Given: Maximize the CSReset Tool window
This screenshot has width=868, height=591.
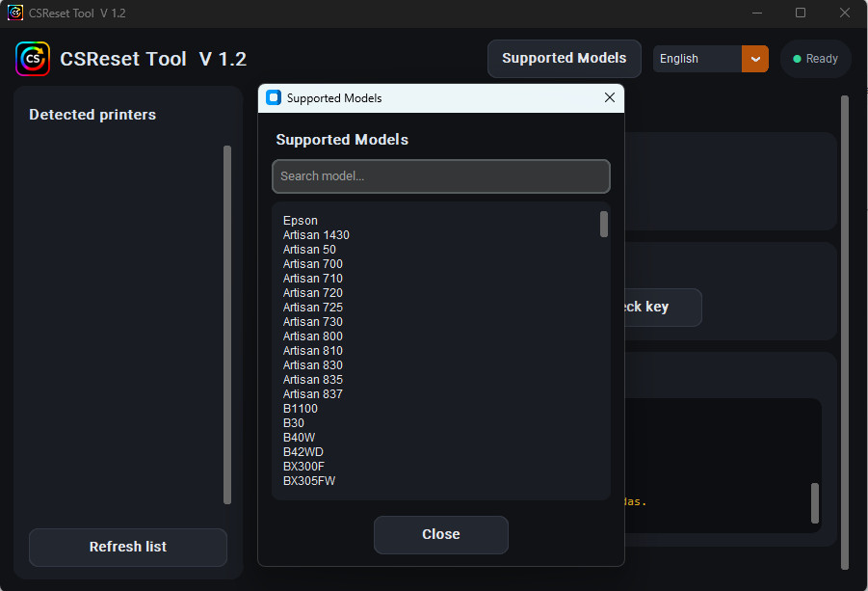Looking at the screenshot, I should (x=800, y=13).
